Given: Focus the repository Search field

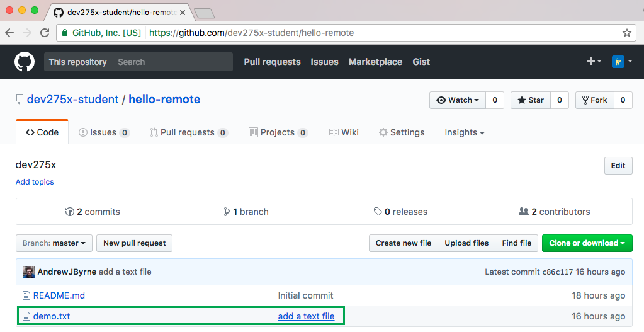Looking at the screenshot, I should click(x=173, y=62).
